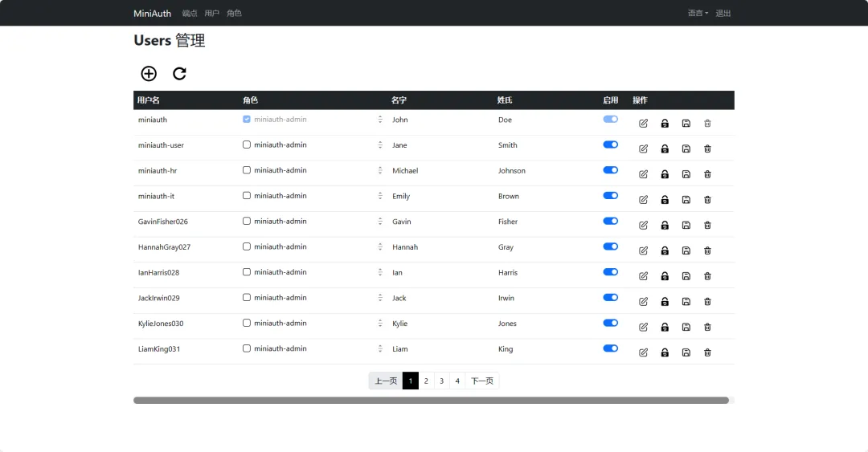Check miniauth-admin role for JackIrwin029
868x452 pixels.
[247, 298]
